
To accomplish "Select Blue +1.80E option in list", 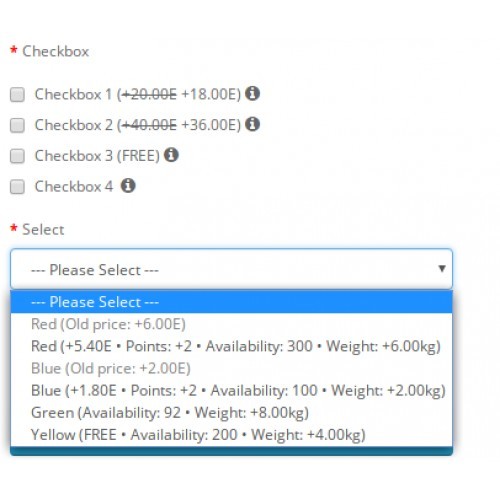I will (x=231, y=391).
